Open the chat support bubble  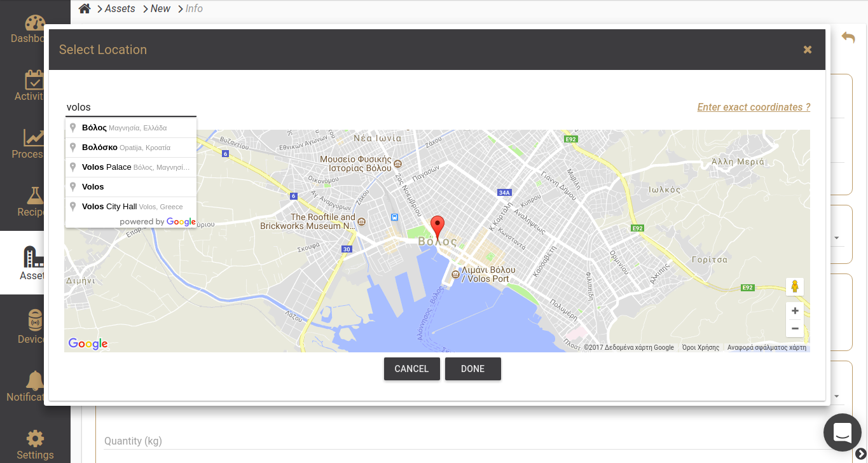pos(842,432)
